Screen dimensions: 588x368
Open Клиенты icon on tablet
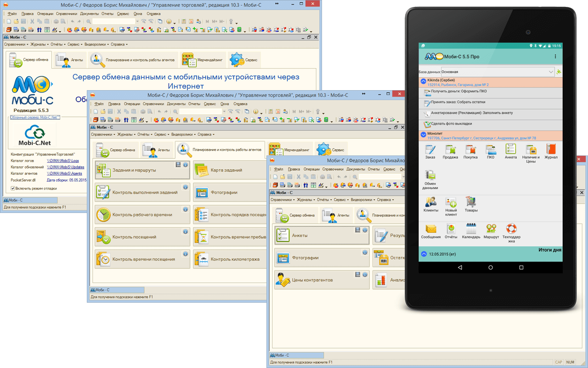coord(431,205)
